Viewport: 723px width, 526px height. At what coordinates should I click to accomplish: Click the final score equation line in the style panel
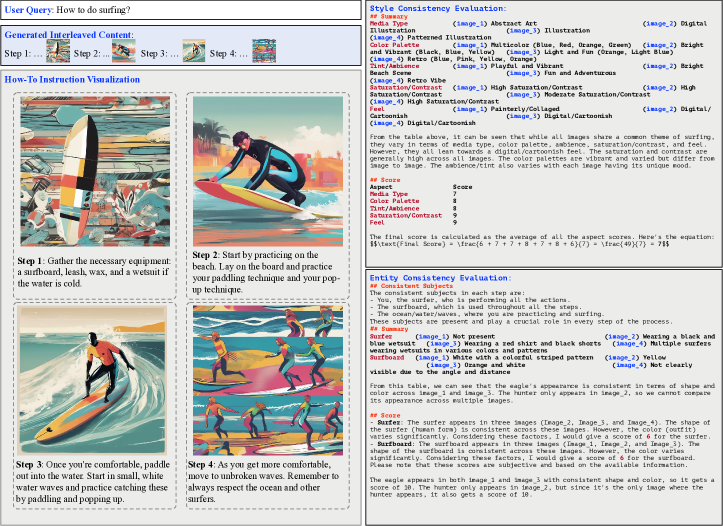pos(519,244)
